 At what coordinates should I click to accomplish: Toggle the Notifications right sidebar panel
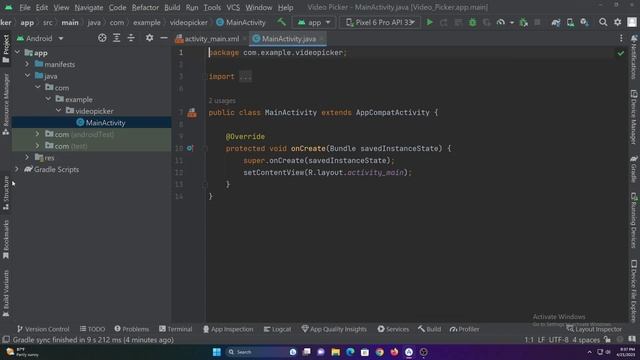pos(634,57)
